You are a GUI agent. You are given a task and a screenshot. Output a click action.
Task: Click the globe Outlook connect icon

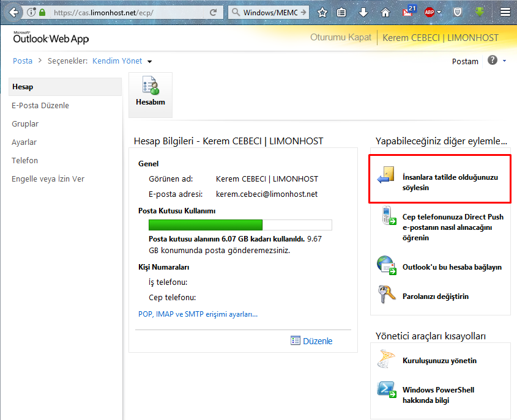pyautogui.click(x=387, y=265)
